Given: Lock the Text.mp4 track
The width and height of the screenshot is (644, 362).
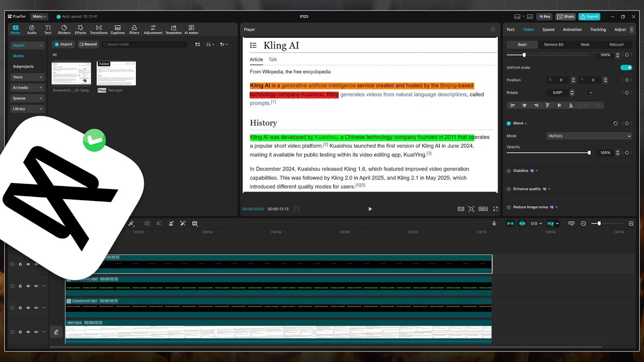Looking at the screenshot, I should pyautogui.click(x=20, y=332).
